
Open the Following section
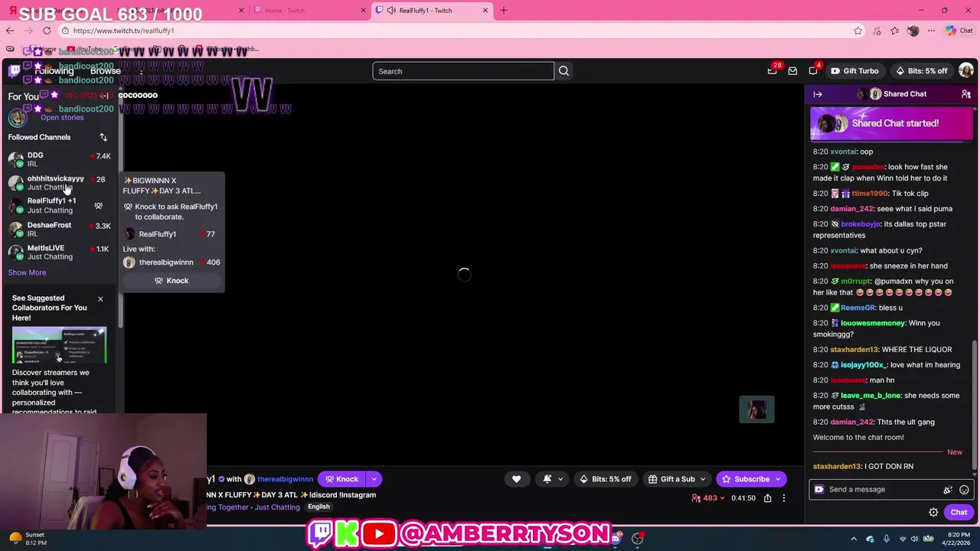[54, 71]
